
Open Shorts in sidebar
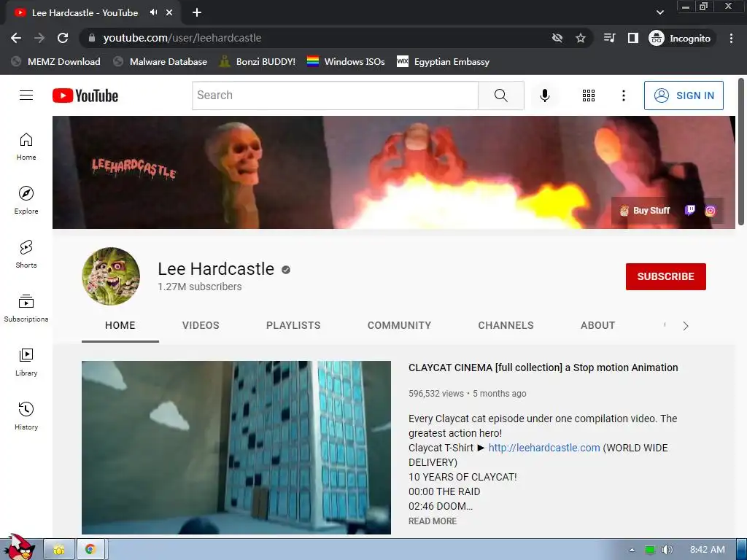tap(26, 254)
